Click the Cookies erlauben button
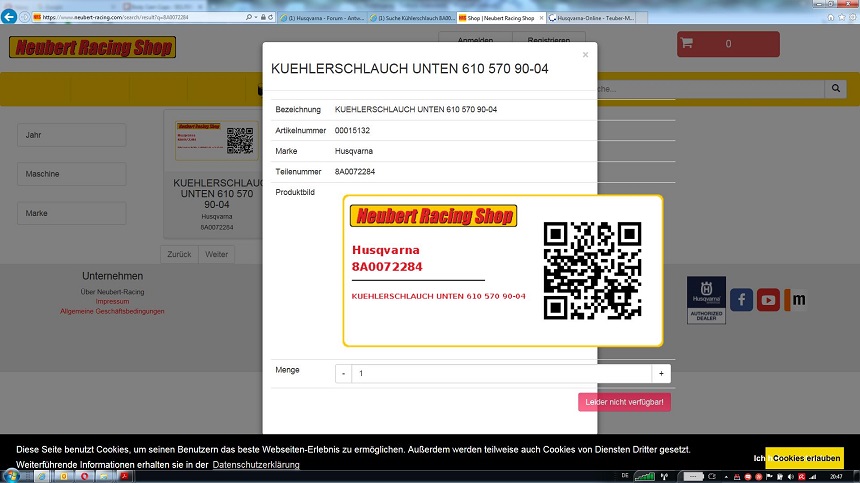The width and height of the screenshot is (860, 483). point(805,458)
